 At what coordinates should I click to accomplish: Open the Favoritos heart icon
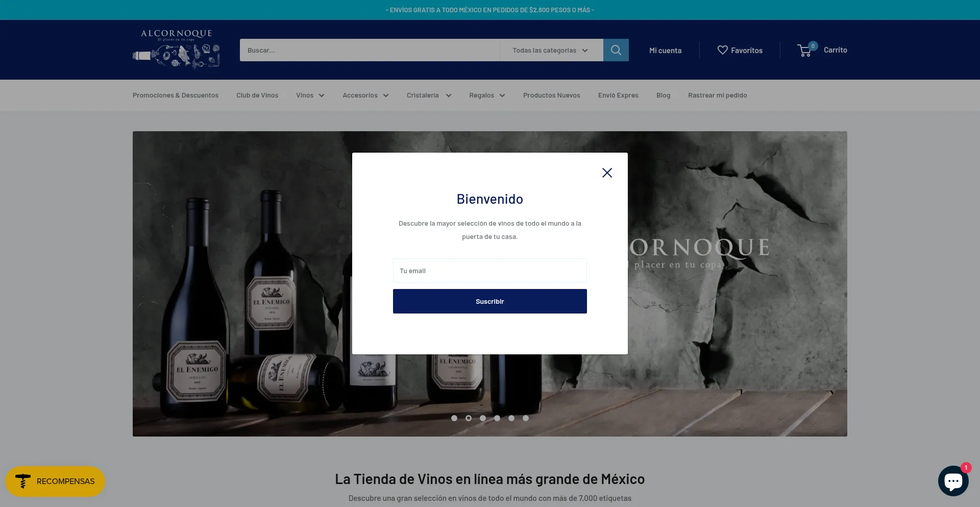722,50
